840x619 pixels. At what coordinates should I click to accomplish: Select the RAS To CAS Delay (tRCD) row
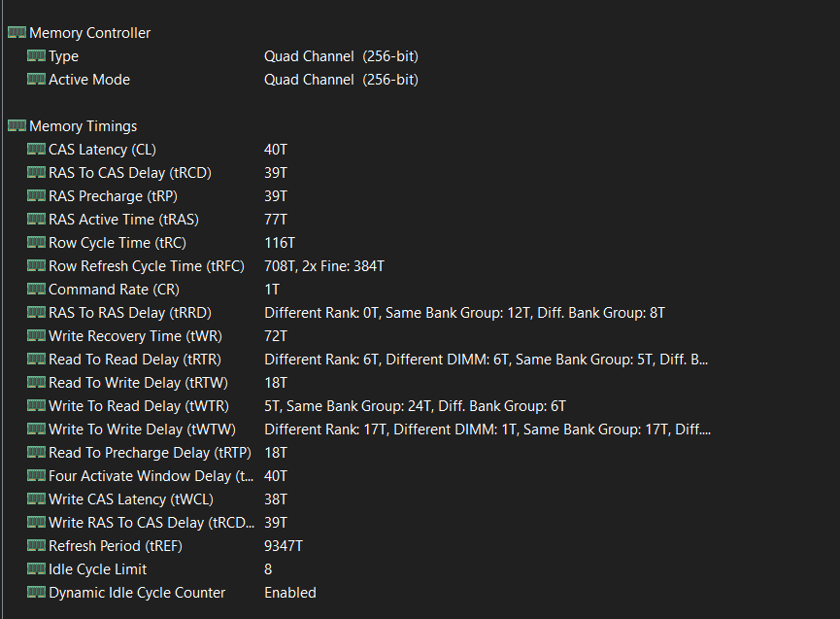420,173
